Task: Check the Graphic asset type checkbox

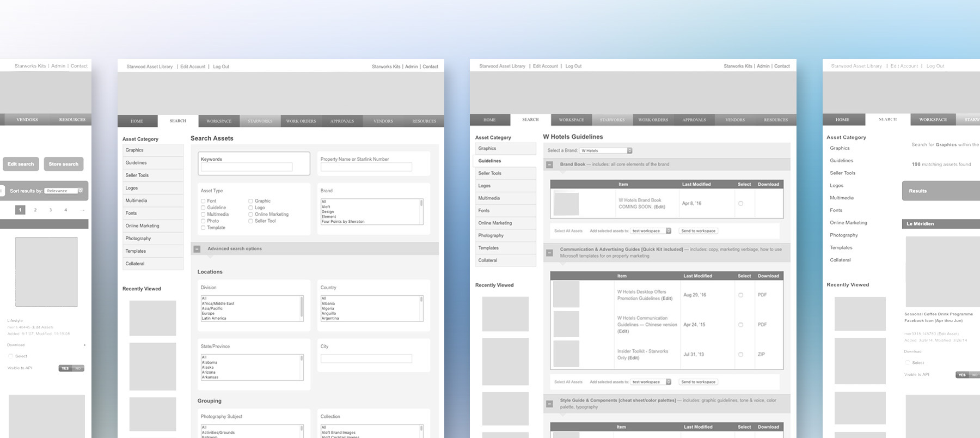Action: [250, 201]
